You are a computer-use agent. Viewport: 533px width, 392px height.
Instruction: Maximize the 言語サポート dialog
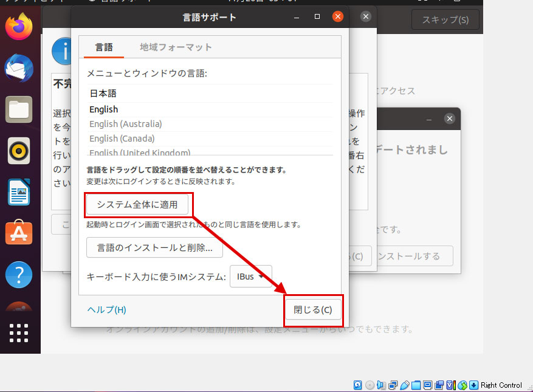coord(317,16)
